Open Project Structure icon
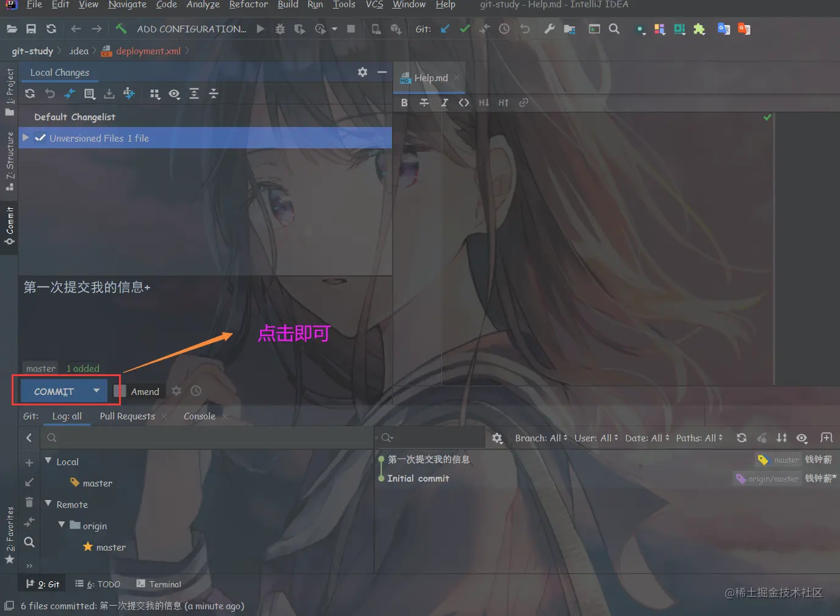 tap(570, 29)
